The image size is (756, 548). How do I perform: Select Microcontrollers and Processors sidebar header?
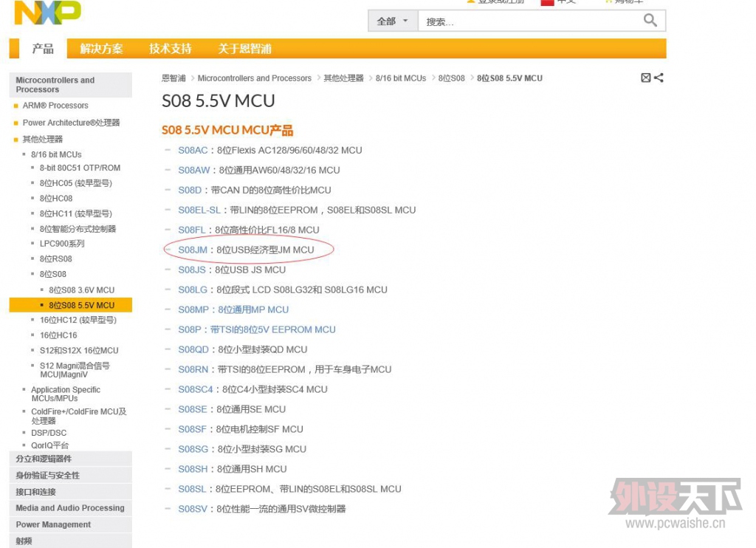point(70,85)
